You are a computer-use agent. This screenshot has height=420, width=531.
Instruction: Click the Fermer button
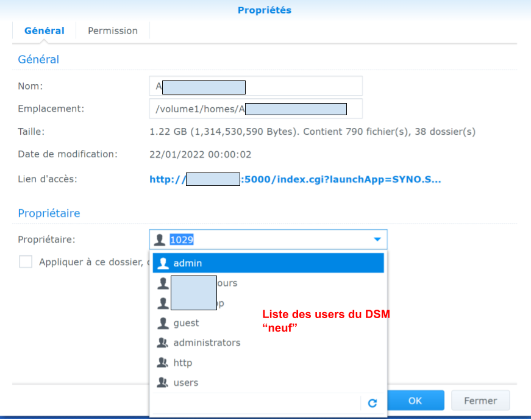[480, 400]
